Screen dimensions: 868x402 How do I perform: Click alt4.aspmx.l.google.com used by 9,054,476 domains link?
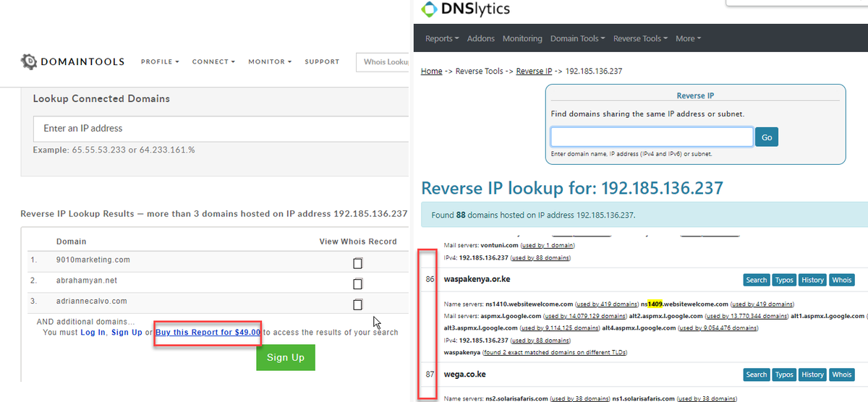pyautogui.click(x=720, y=328)
